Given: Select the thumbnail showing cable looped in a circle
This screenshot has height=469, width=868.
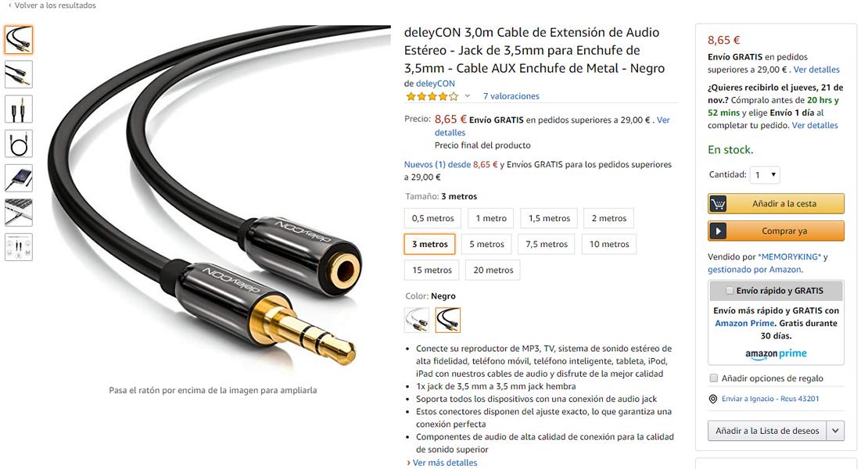Looking at the screenshot, I should 19,144.
